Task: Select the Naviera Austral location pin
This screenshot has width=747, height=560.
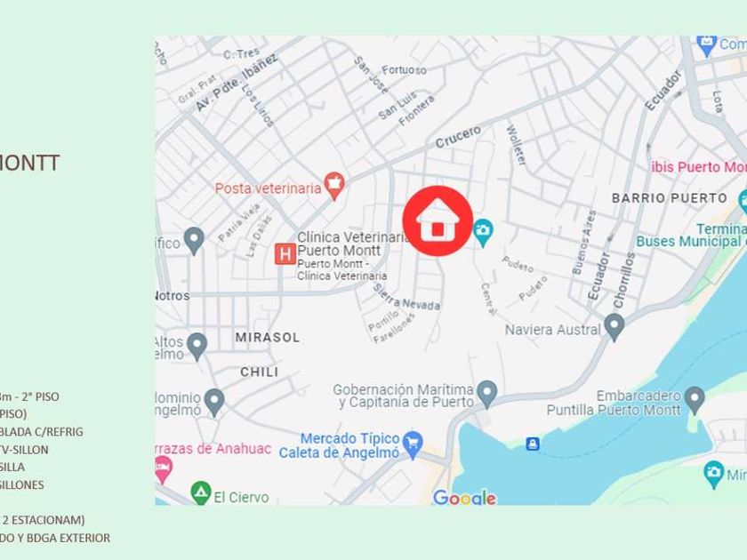Action: click(614, 327)
